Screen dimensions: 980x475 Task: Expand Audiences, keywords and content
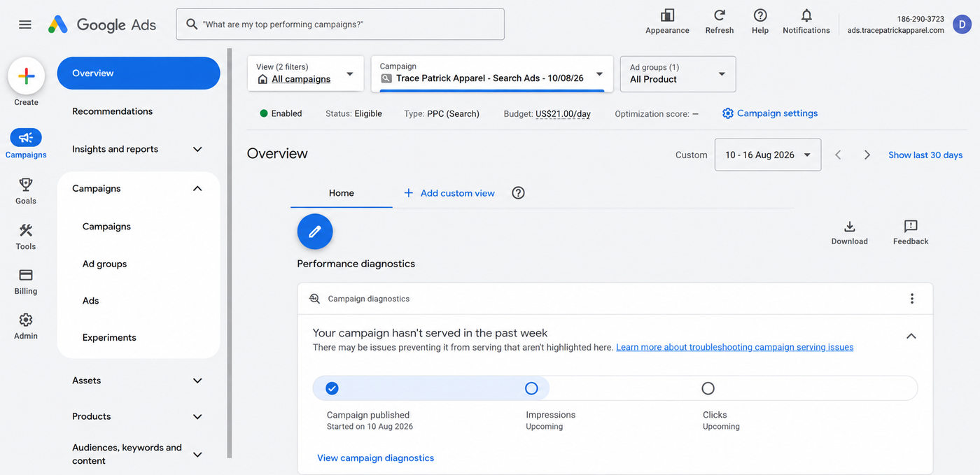tap(197, 454)
